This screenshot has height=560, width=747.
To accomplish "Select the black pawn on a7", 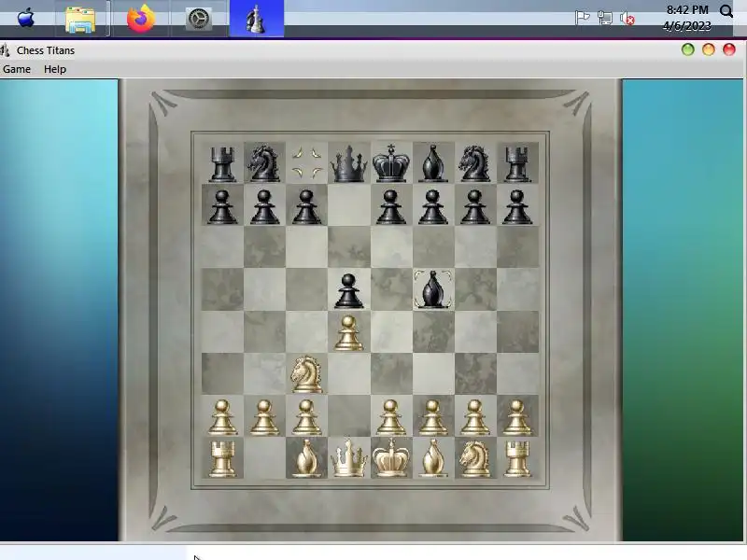I will pyautogui.click(x=222, y=206).
